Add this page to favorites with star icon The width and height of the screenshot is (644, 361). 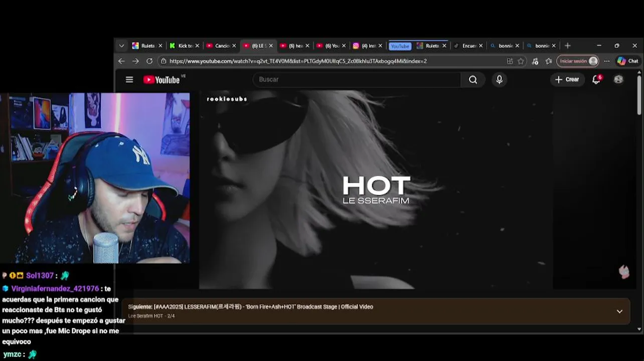[521, 61]
